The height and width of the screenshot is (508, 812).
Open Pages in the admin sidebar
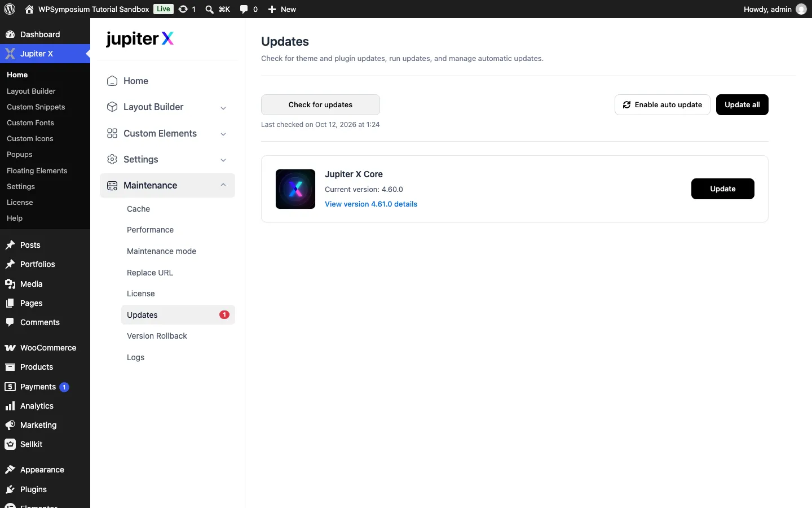(45, 303)
